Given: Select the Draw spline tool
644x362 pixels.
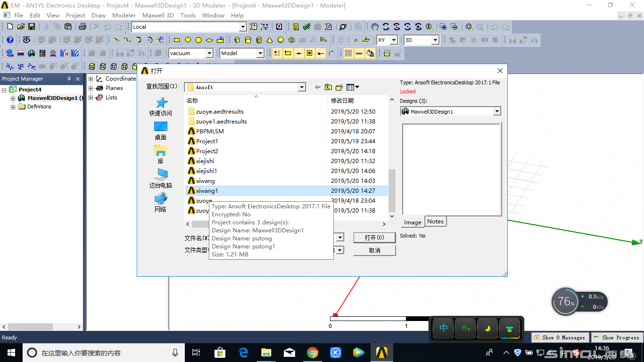Looking at the screenshot, I should pyautogui.click(x=127, y=40).
